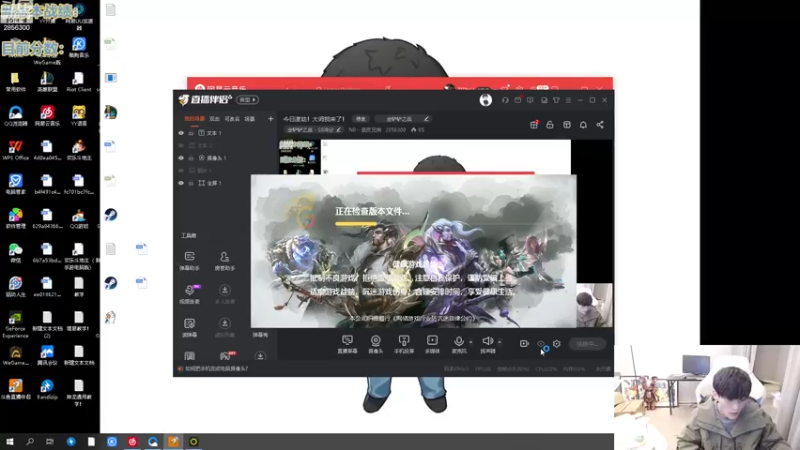Open tool with red hot badge
The height and width of the screenshot is (450, 800).
click(225, 356)
